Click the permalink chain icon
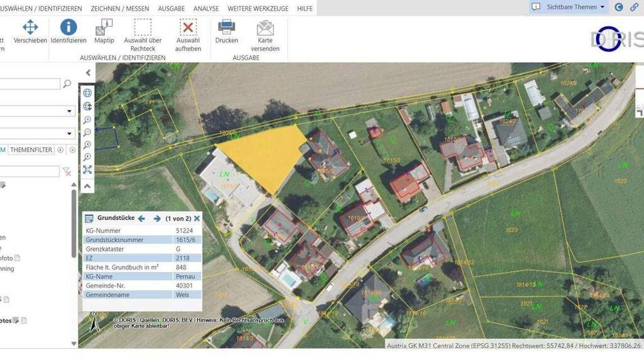The image size is (644, 362). click(634, 7)
